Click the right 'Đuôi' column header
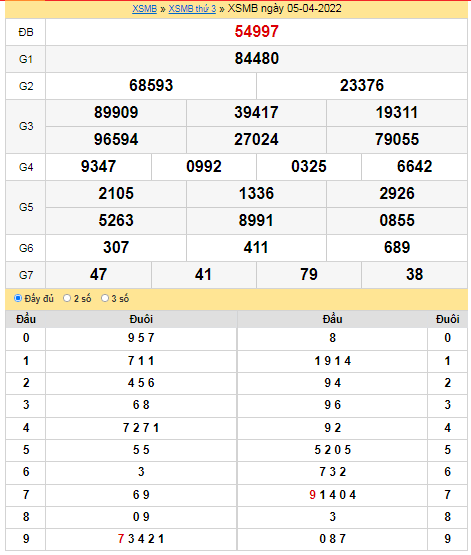 (448, 319)
